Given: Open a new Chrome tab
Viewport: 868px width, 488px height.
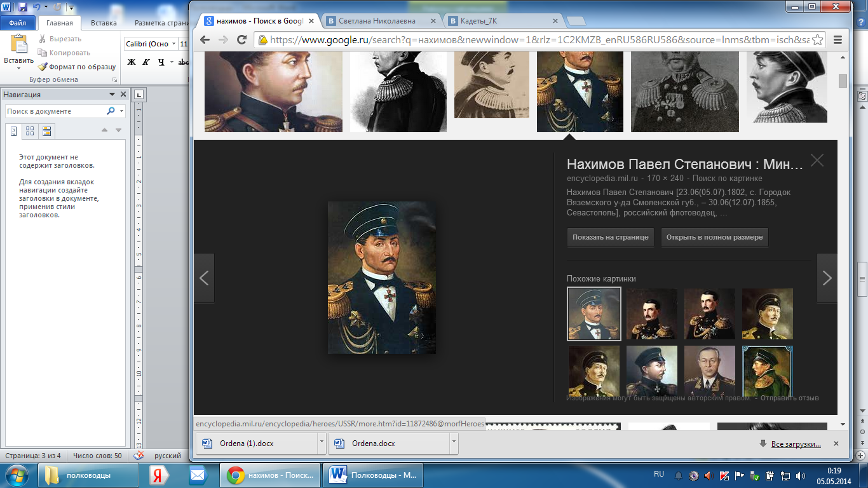Looking at the screenshot, I should pyautogui.click(x=576, y=21).
